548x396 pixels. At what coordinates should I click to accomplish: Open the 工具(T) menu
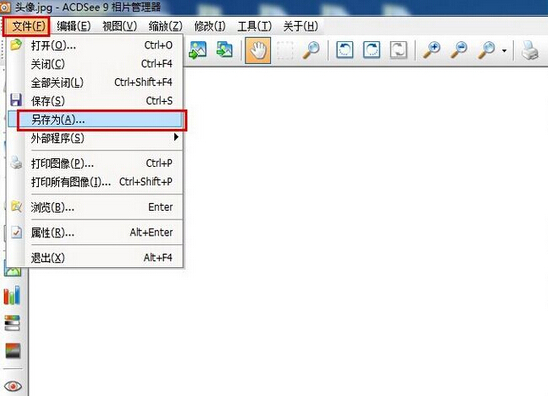tap(254, 26)
